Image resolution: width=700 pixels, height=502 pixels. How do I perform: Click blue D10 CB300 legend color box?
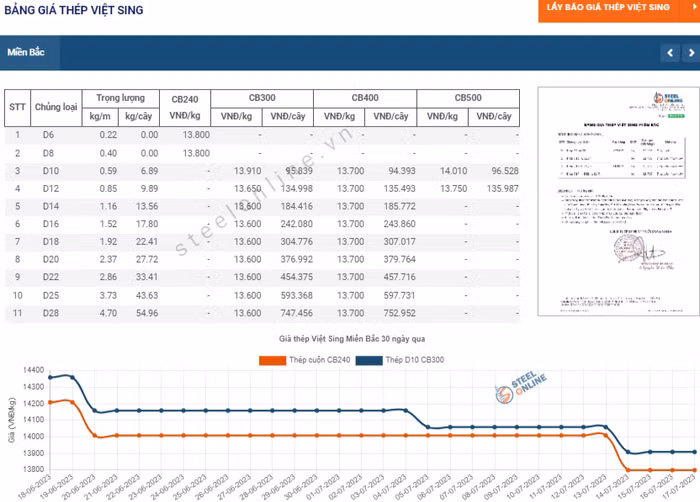click(x=369, y=360)
